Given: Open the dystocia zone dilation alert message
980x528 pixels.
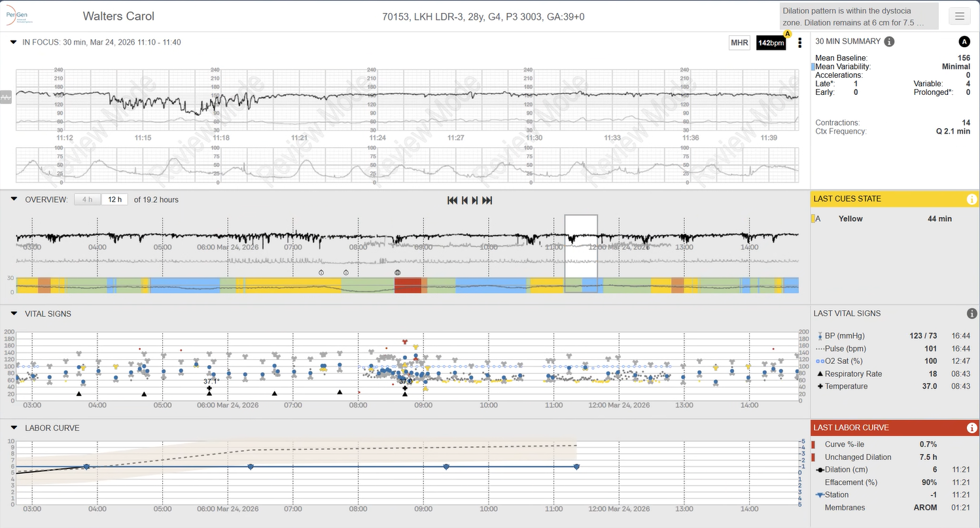Looking at the screenshot, I should tap(859, 16).
